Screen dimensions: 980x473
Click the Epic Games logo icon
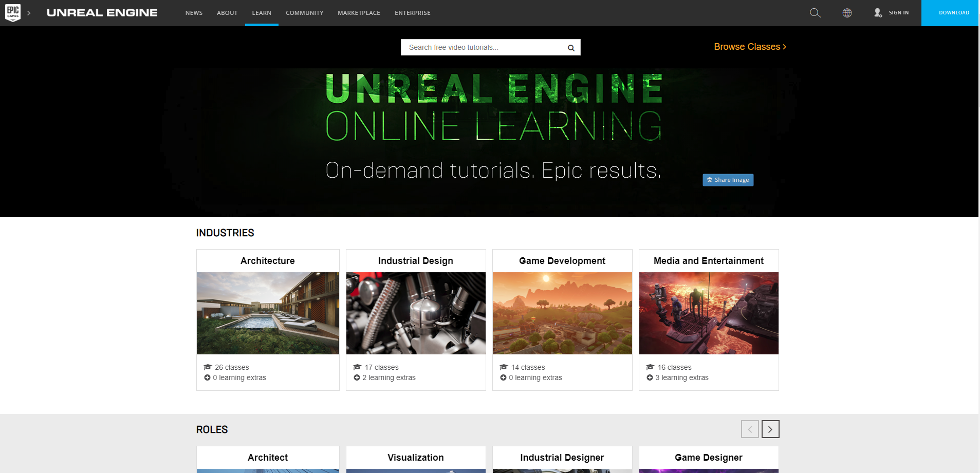(13, 12)
